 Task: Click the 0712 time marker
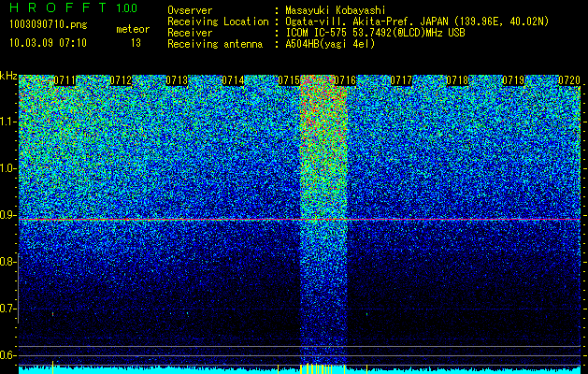(121, 80)
